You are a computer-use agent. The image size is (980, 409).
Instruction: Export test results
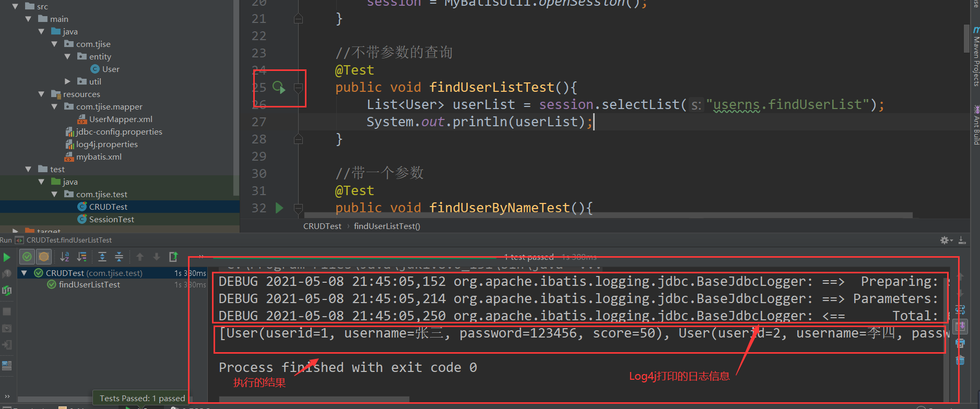tap(173, 257)
